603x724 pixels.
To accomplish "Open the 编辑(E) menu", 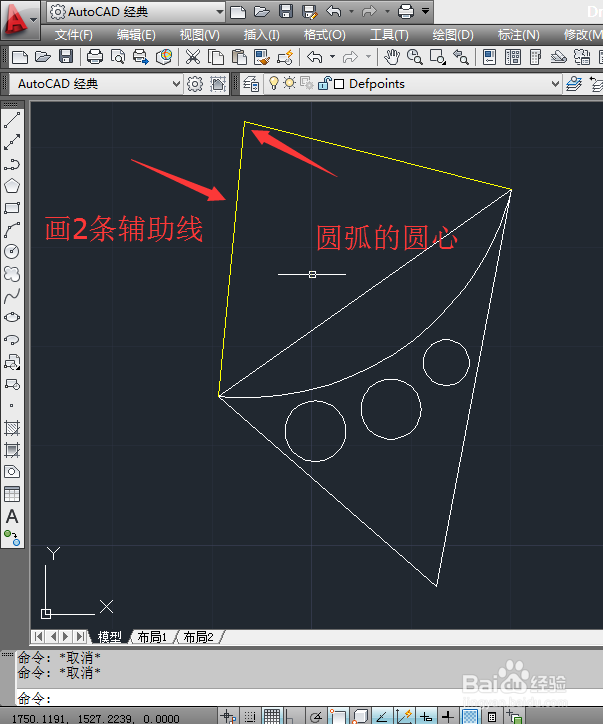I will [x=136, y=35].
